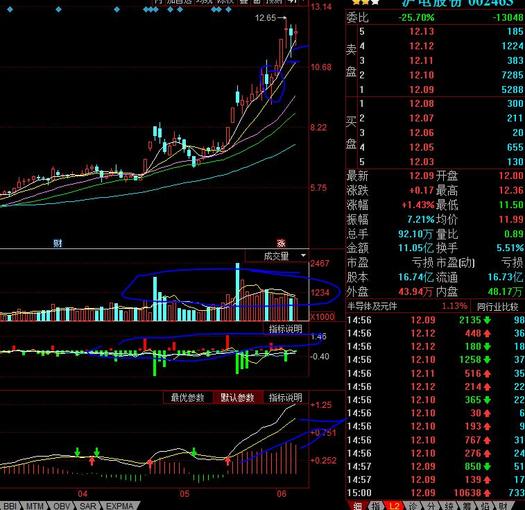
Task: Click the 换手 value 5.51%
Action: coord(510,248)
